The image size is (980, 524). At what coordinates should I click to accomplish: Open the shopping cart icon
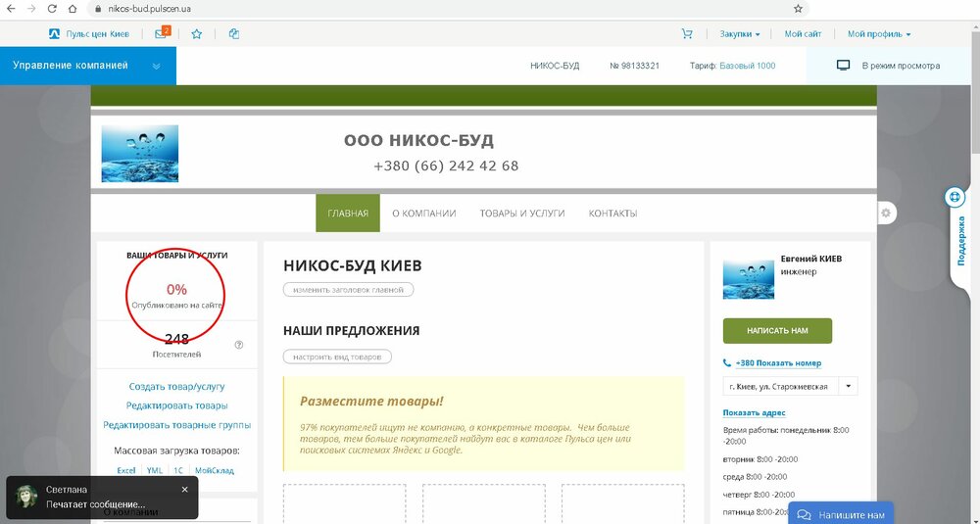[687, 33]
